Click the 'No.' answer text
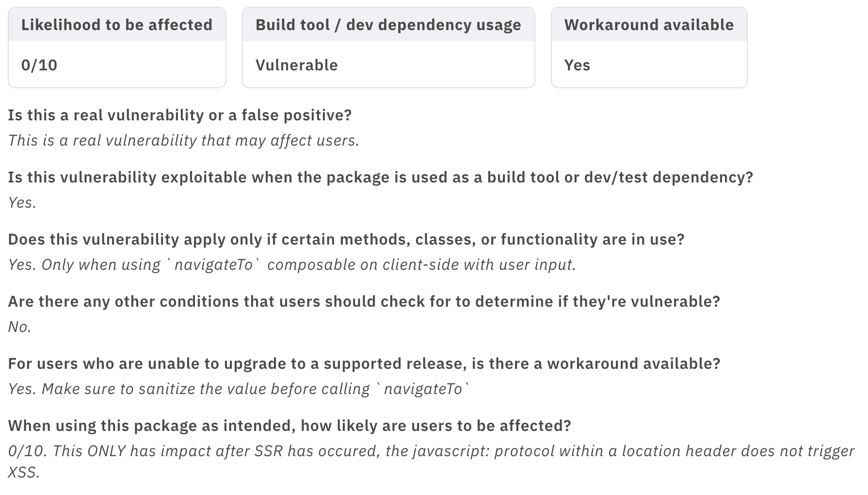The height and width of the screenshot is (495, 868). coord(20,327)
